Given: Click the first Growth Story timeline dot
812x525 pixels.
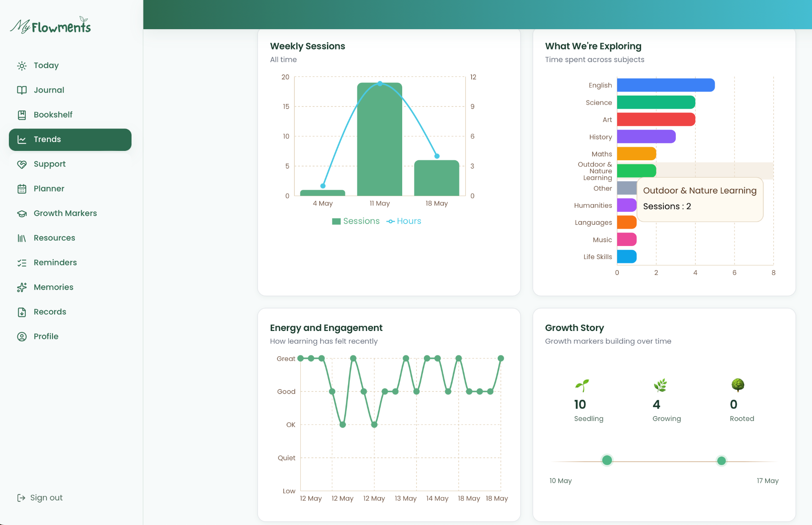Looking at the screenshot, I should coord(607,460).
